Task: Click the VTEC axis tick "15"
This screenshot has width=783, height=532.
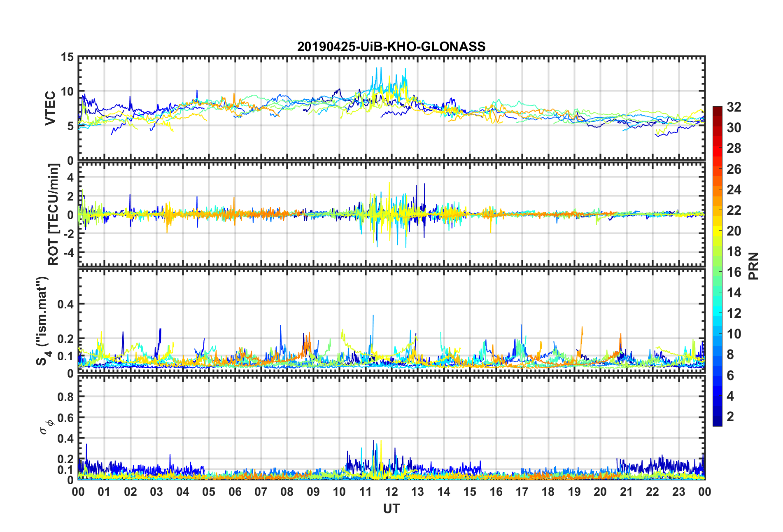Action: (67, 57)
